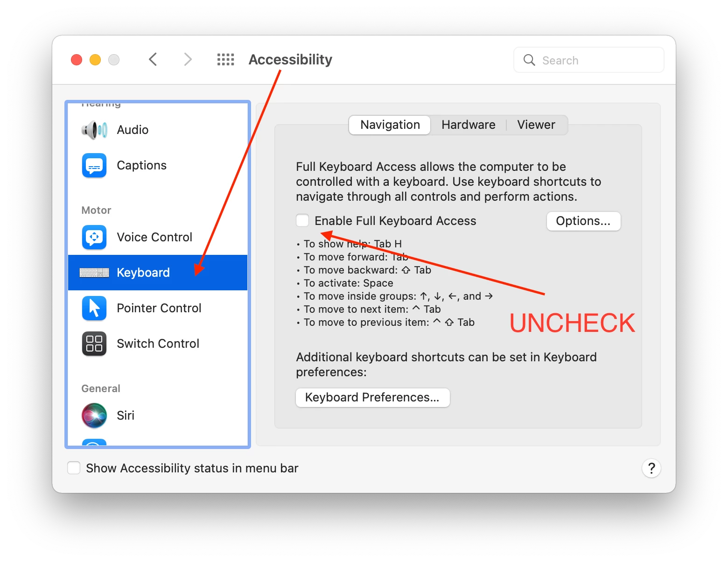Toggle Enable Full Keyboard Access checkbox

click(302, 220)
